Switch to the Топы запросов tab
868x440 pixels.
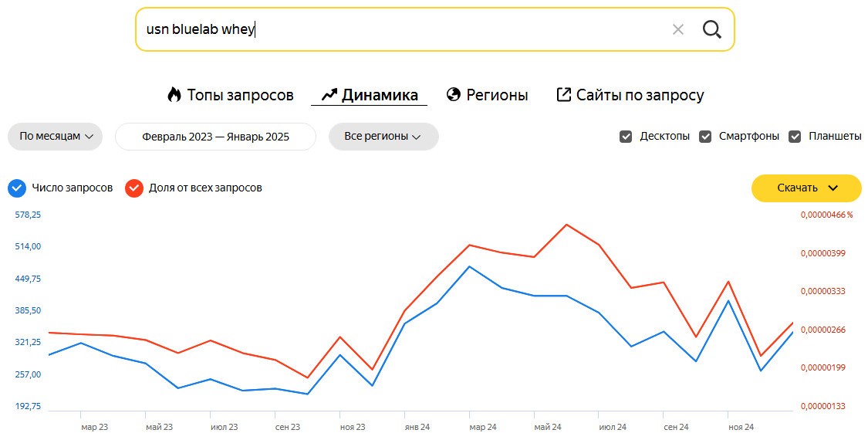[240, 96]
